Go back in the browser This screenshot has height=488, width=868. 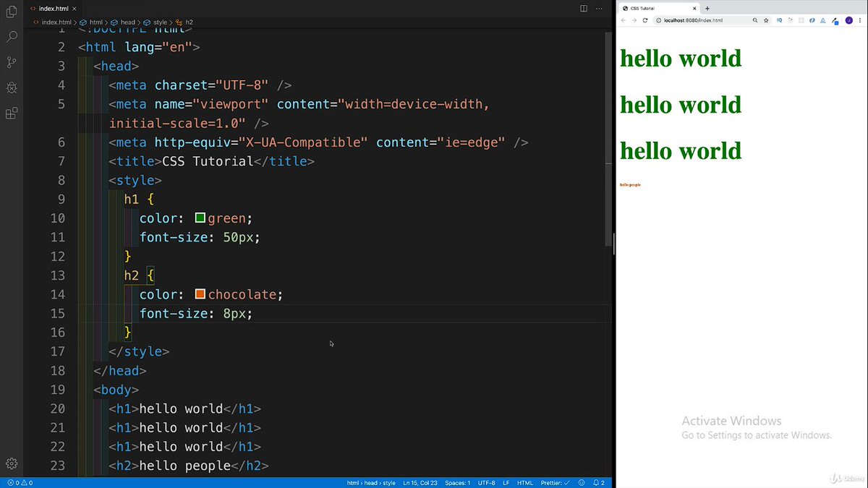624,20
